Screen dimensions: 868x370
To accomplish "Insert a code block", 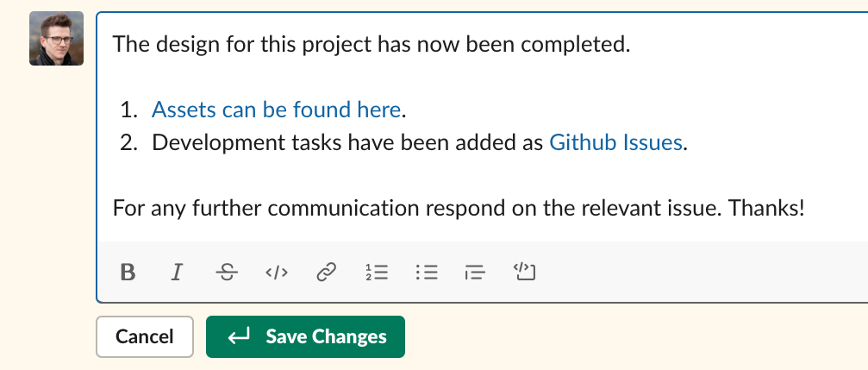I will [x=525, y=272].
